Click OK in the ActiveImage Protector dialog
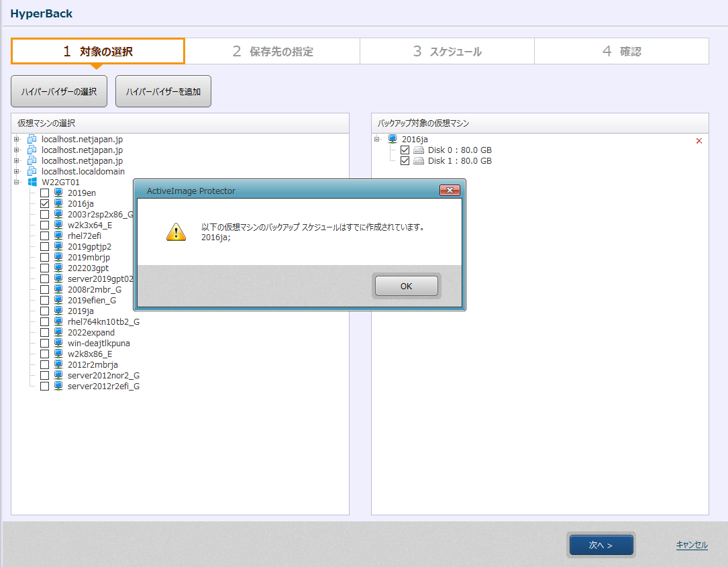The height and width of the screenshot is (567, 728). coord(406,286)
